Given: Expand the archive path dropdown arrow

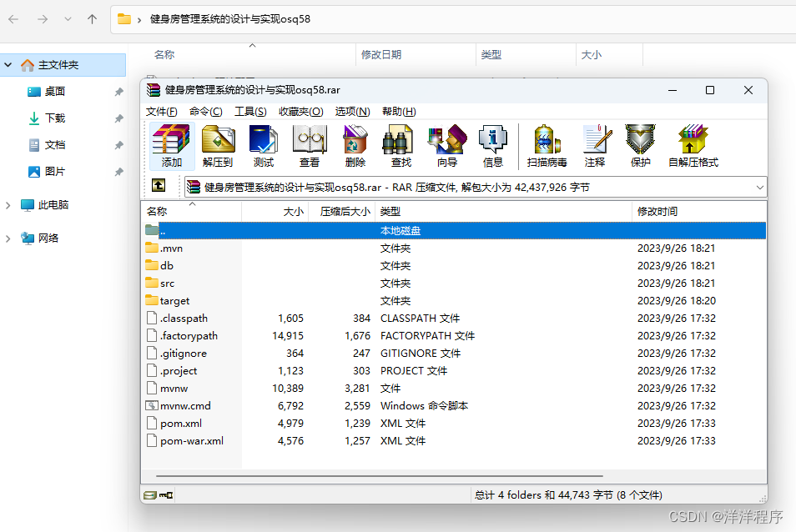Looking at the screenshot, I should (759, 187).
